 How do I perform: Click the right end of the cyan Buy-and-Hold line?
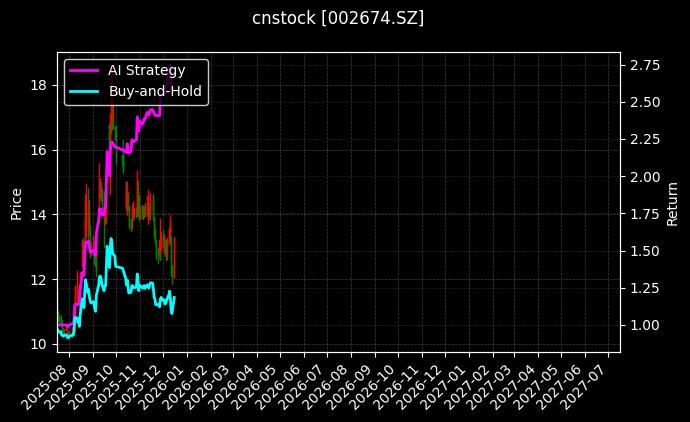click(174, 296)
